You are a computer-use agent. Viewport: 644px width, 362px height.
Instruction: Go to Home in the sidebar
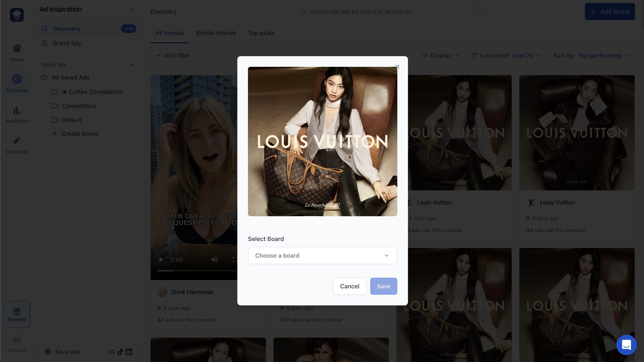pos(17,53)
